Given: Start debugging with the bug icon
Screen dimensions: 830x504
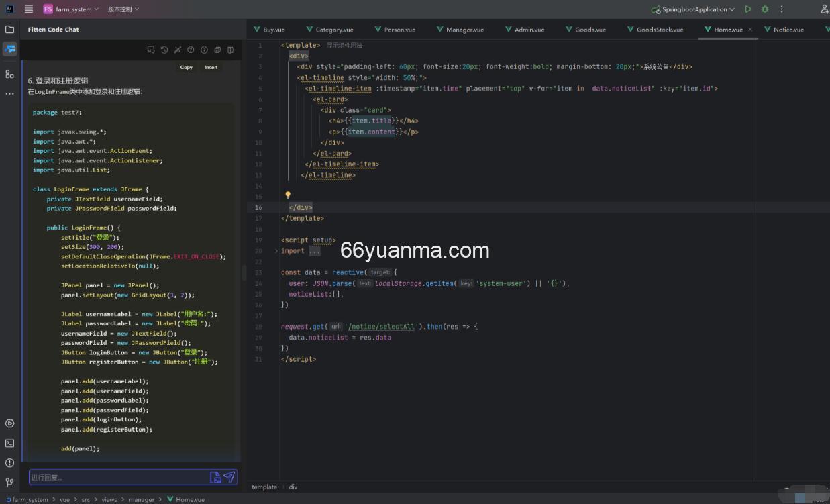Looking at the screenshot, I should (x=765, y=9).
